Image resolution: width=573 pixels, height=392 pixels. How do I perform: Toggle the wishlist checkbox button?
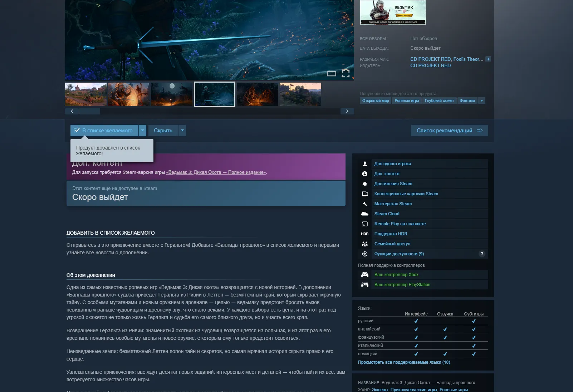click(x=104, y=131)
